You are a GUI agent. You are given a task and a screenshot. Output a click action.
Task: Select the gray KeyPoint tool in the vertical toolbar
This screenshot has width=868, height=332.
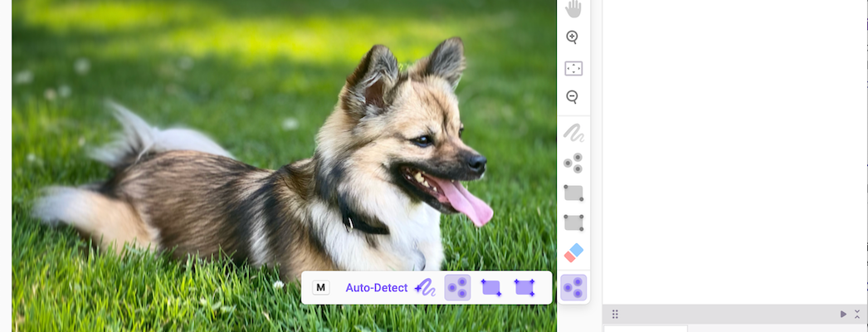click(x=573, y=163)
